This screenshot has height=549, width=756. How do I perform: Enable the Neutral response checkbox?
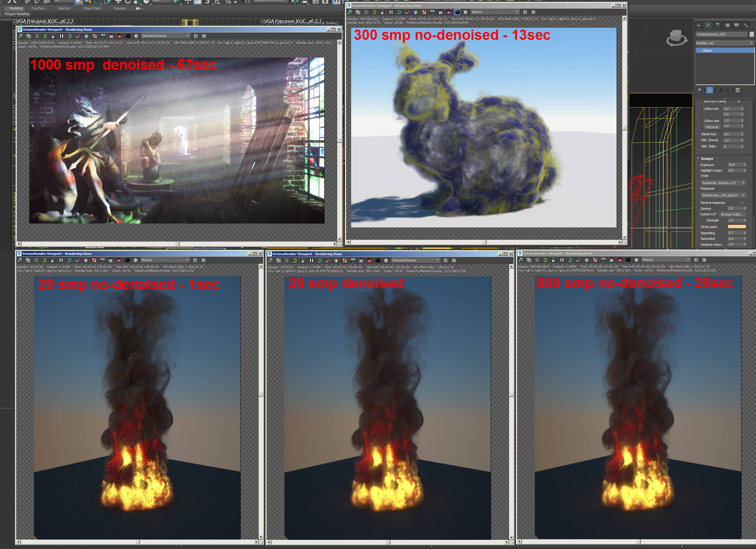[x=742, y=203]
